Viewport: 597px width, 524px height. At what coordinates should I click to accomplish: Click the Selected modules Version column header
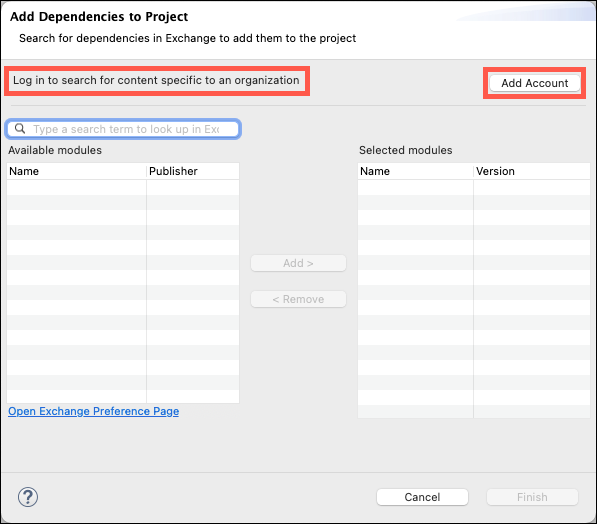pos(532,171)
